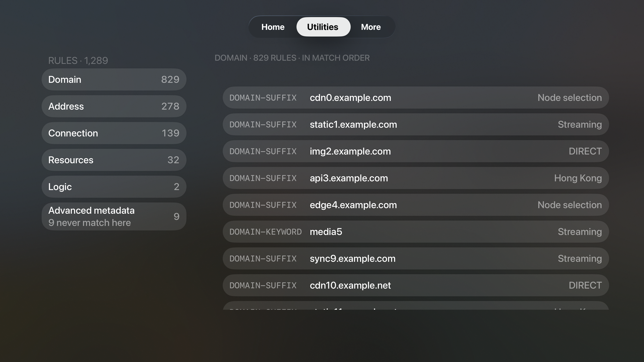Open the Address rules category

pyautogui.click(x=114, y=106)
